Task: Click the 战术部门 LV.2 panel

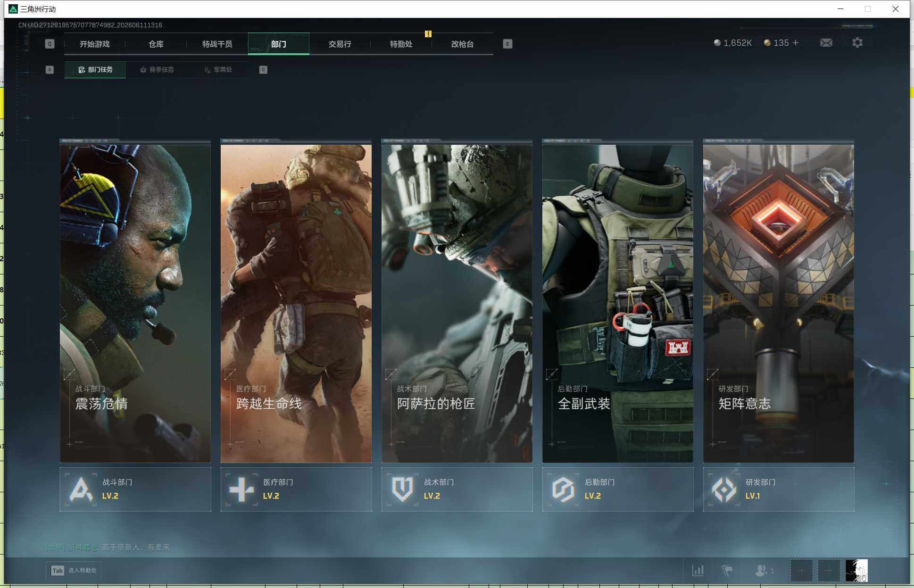Action: pos(457,489)
